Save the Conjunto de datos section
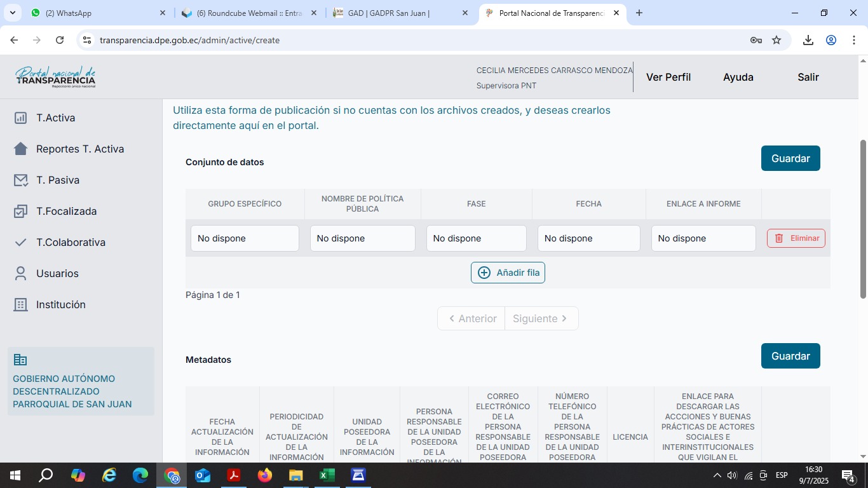This screenshot has height=488, width=868. (x=790, y=159)
